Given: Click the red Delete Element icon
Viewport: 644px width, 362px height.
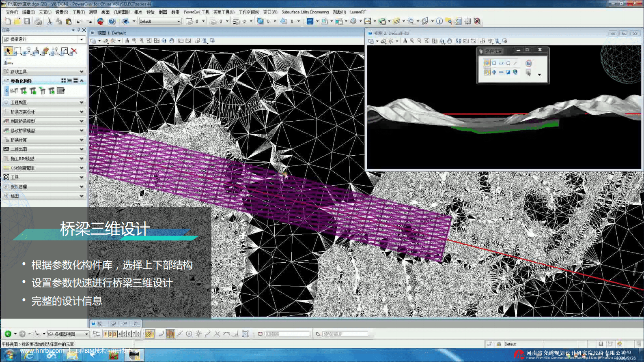Looking at the screenshot, I should pyautogui.click(x=74, y=51).
